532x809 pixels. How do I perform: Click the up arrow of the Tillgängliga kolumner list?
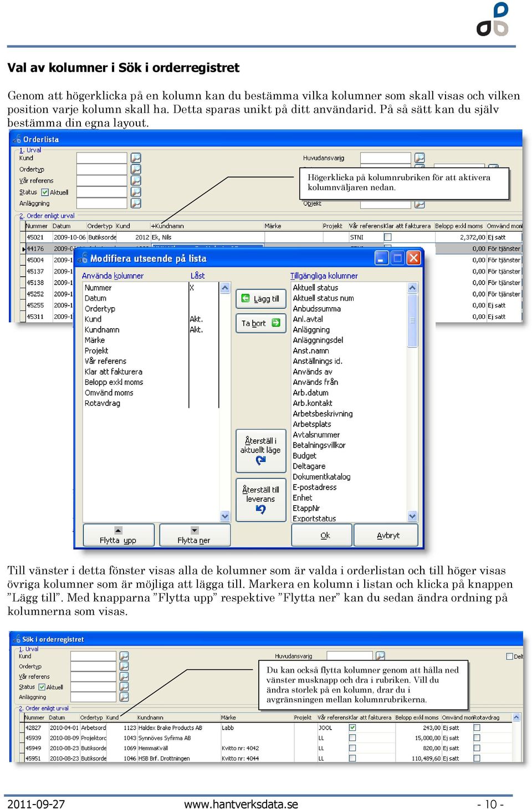click(x=412, y=288)
